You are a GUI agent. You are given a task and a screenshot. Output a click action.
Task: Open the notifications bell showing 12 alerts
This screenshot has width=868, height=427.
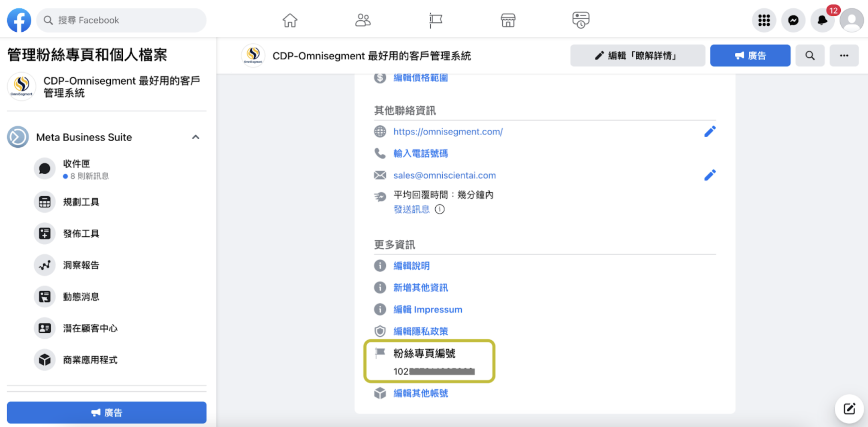tap(822, 20)
